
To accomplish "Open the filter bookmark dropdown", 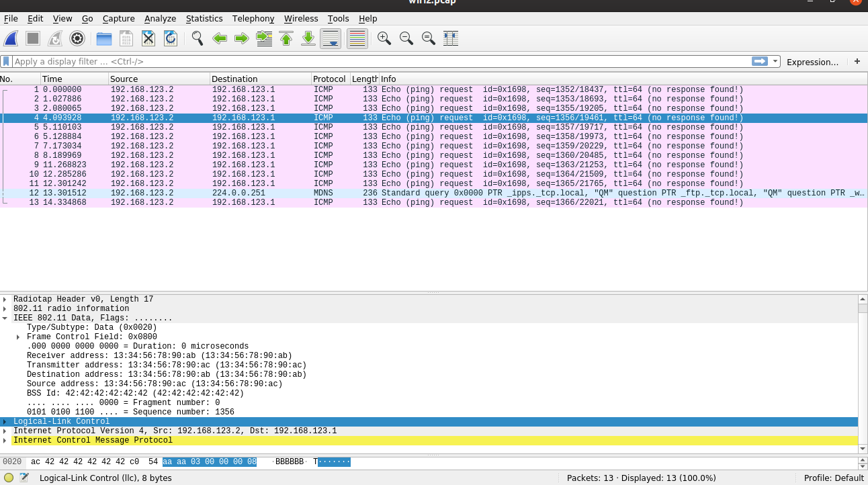I will point(6,61).
